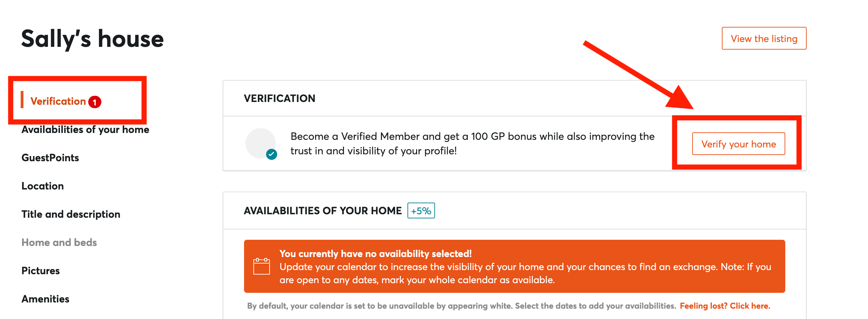Select the Home and beds section

tap(59, 243)
